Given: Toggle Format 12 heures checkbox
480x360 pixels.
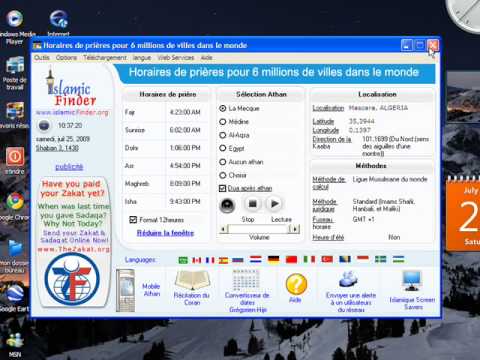Looking at the screenshot, I should [x=133, y=220].
